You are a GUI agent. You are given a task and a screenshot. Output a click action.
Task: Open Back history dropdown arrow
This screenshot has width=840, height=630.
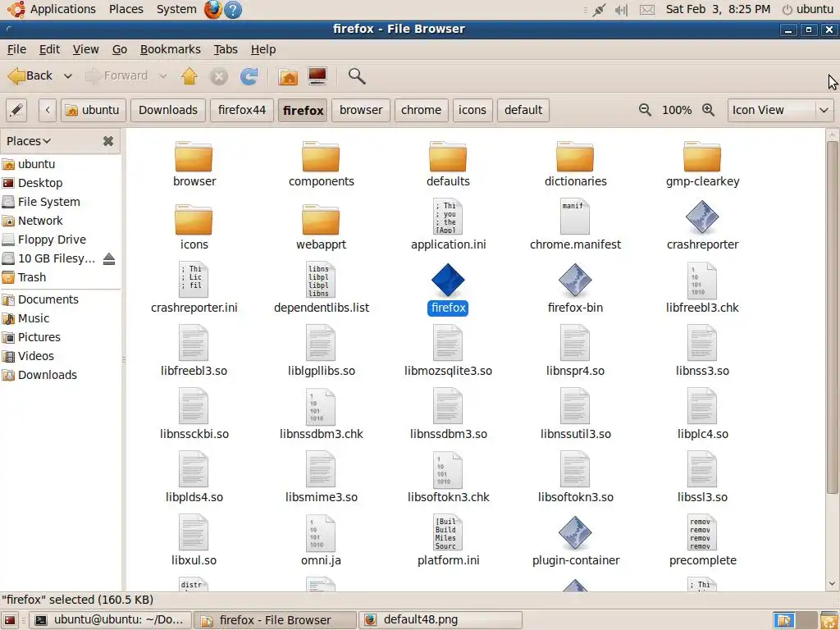(68, 76)
